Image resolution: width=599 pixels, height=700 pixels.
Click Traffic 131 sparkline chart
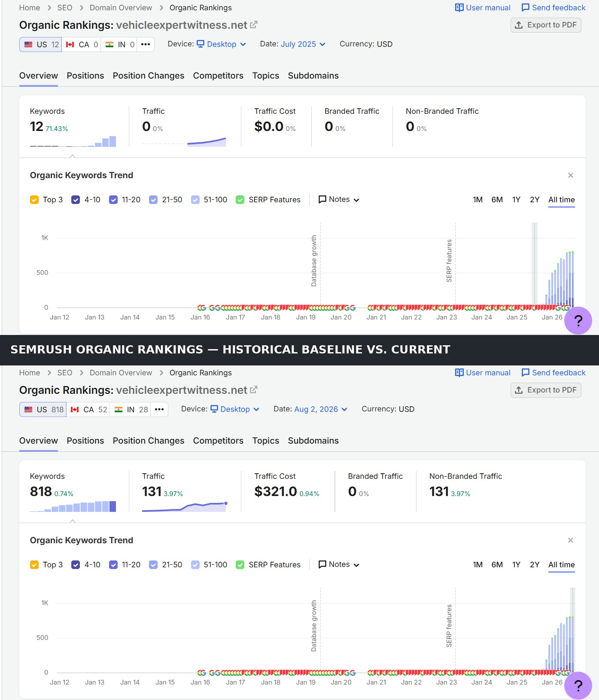click(x=184, y=506)
